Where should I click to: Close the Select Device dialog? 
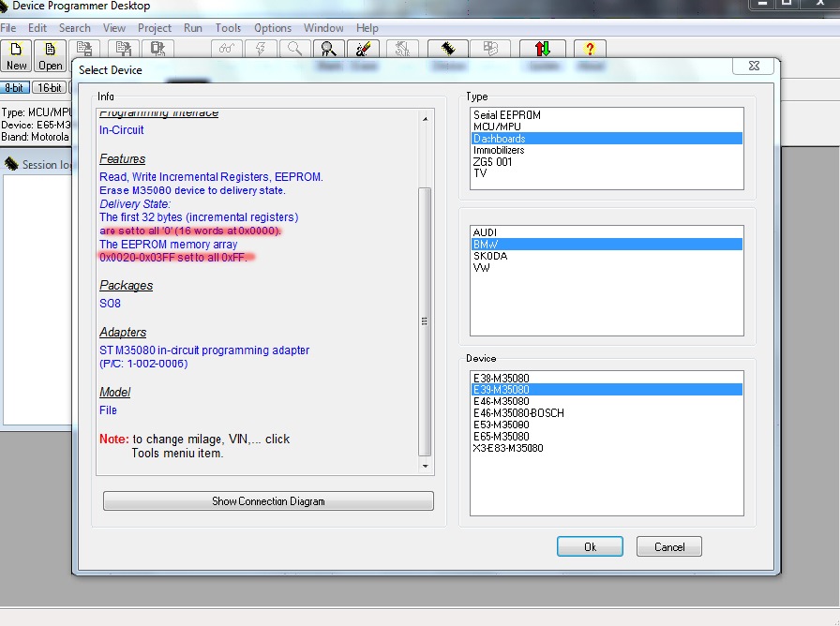pyautogui.click(x=754, y=66)
